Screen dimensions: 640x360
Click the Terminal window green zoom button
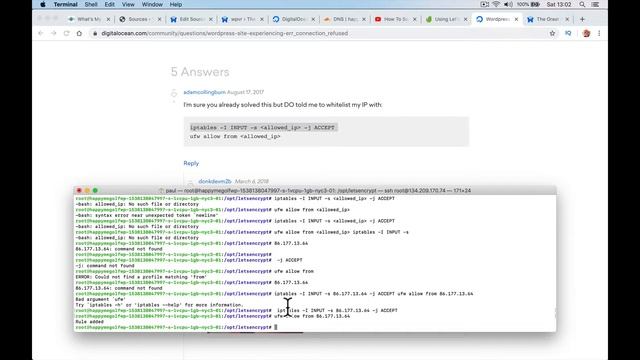(95, 191)
